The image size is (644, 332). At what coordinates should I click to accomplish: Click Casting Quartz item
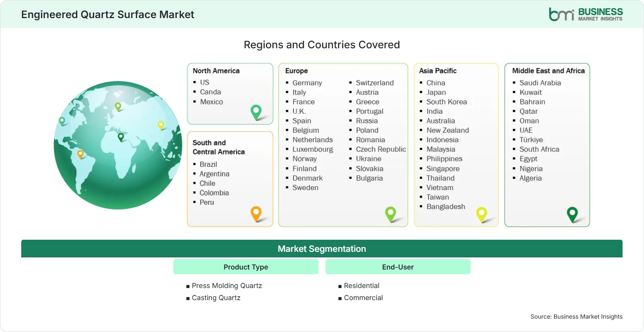click(216, 298)
